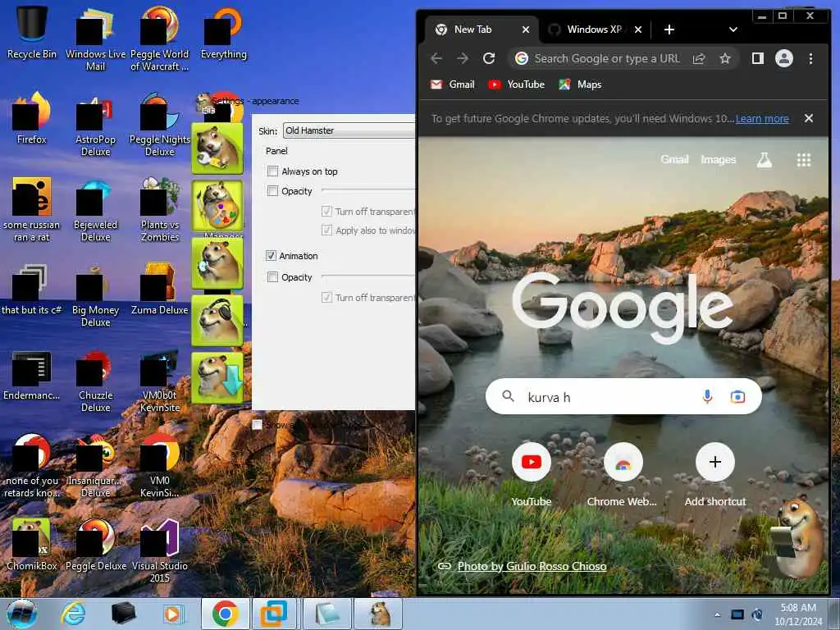Open the Windows Start button
Image resolution: width=840 pixels, height=630 pixels.
click(21, 614)
